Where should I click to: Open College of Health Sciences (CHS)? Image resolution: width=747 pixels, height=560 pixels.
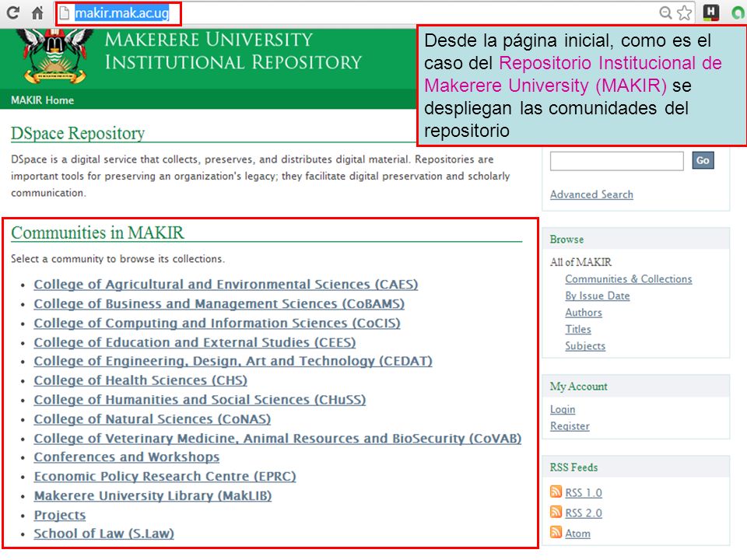(141, 380)
